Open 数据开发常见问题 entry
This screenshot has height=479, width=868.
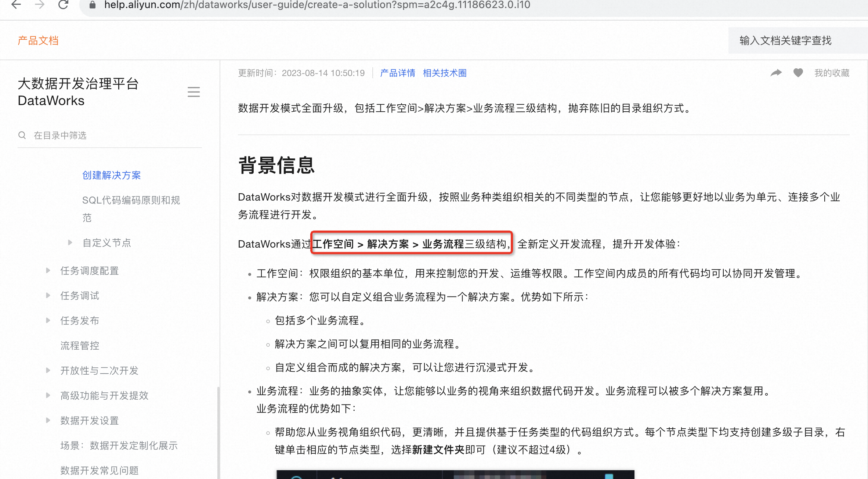100,471
